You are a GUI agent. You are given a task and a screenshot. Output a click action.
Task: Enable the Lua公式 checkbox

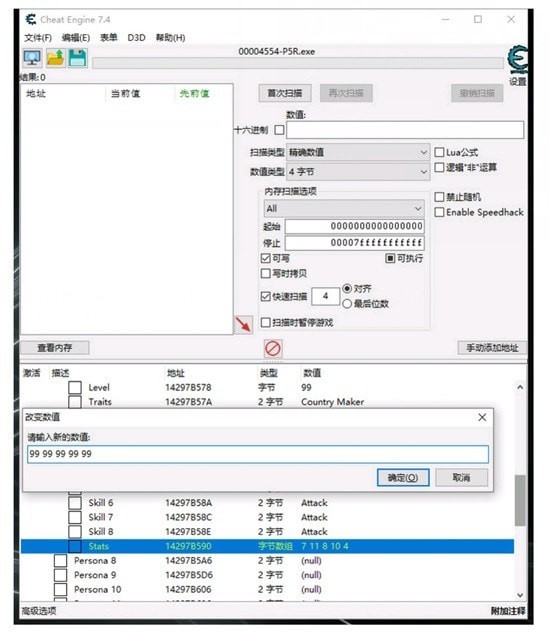[439, 152]
